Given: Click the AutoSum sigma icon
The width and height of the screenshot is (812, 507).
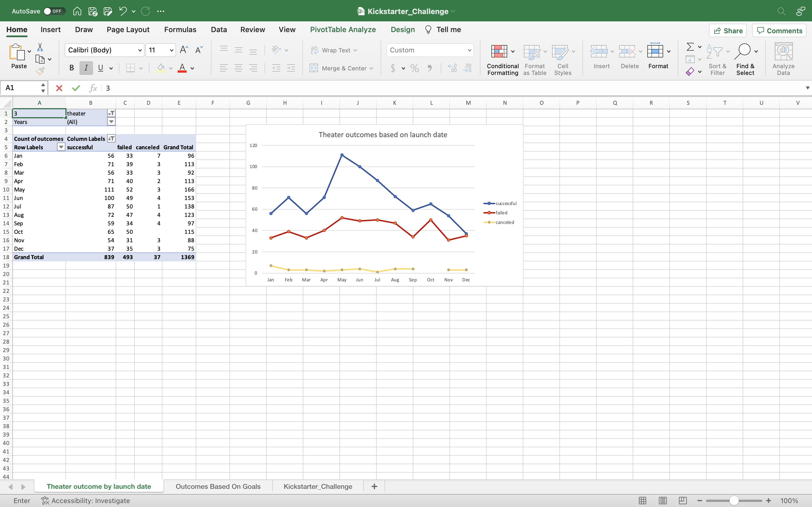Looking at the screenshot, I should [690, 46].
